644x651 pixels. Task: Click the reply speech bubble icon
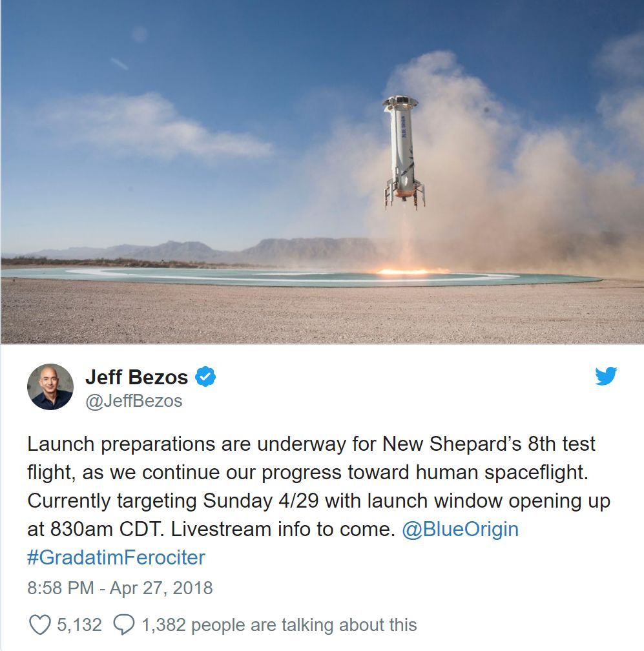tap(124, 625)
